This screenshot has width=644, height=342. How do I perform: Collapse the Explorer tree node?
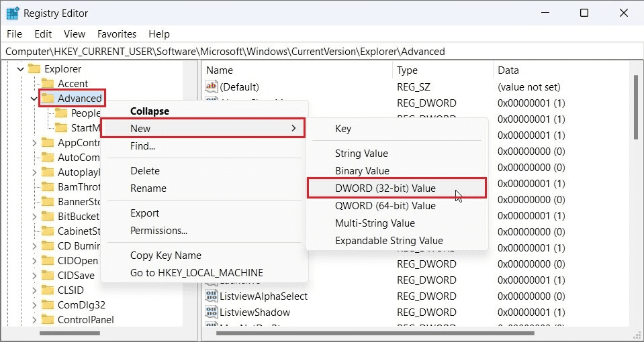21,69
